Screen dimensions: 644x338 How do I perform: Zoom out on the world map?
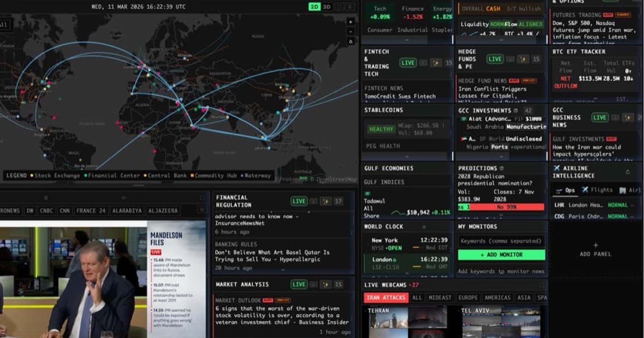pyautogui.click(x=350, y=32)
